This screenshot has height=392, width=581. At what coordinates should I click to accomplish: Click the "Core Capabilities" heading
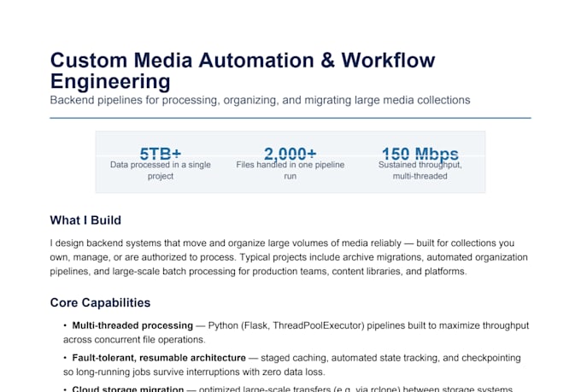[x=101, y=302]
